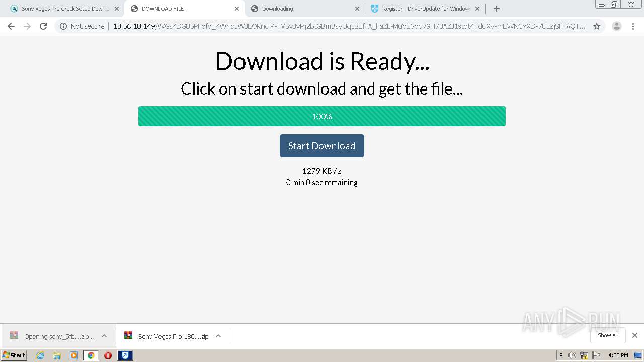Image resolution: width=644 pixels, height=362 pixels.
Task: Open the volume speaker tray icon
Action: click(572, 355)
